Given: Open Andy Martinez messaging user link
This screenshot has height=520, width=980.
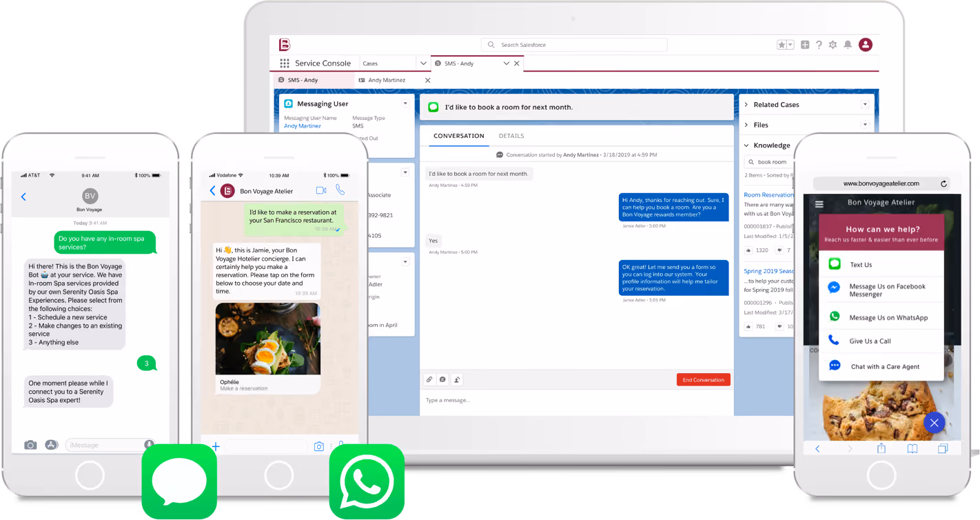Looking at the screenshot, I should (x=303, y=126).
